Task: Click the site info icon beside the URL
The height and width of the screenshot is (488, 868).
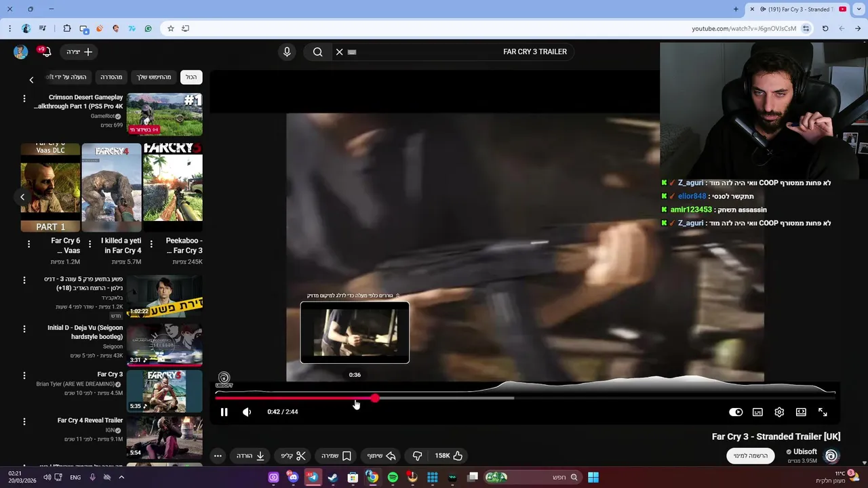Action: point(806,28)
